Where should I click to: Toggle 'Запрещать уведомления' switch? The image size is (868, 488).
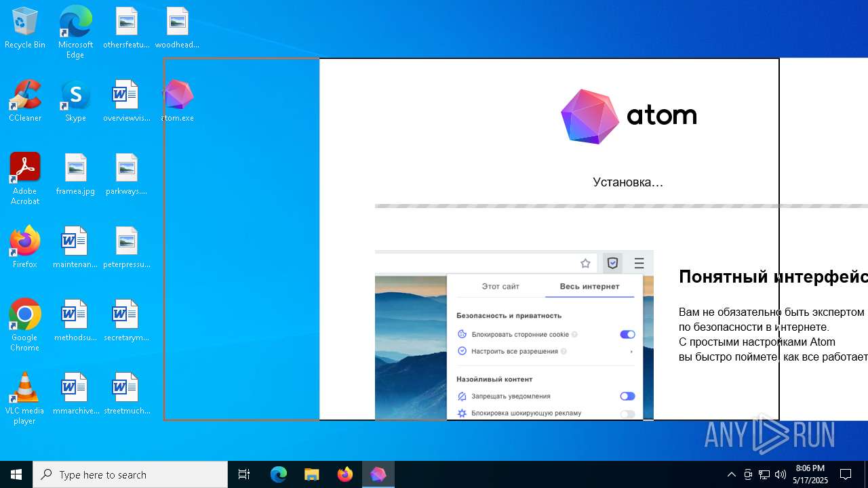click(627, 396)
